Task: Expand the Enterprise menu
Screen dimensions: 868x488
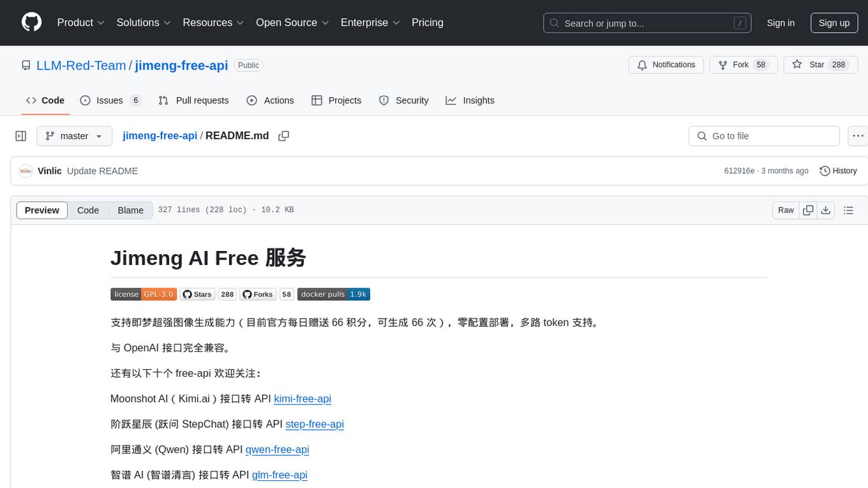Action: tap(370, 22)
